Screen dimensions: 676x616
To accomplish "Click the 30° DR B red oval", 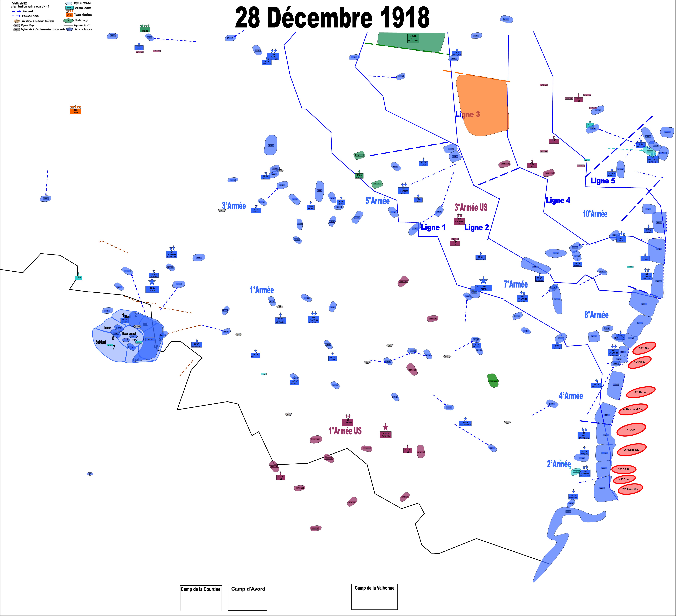I will 623,469.
